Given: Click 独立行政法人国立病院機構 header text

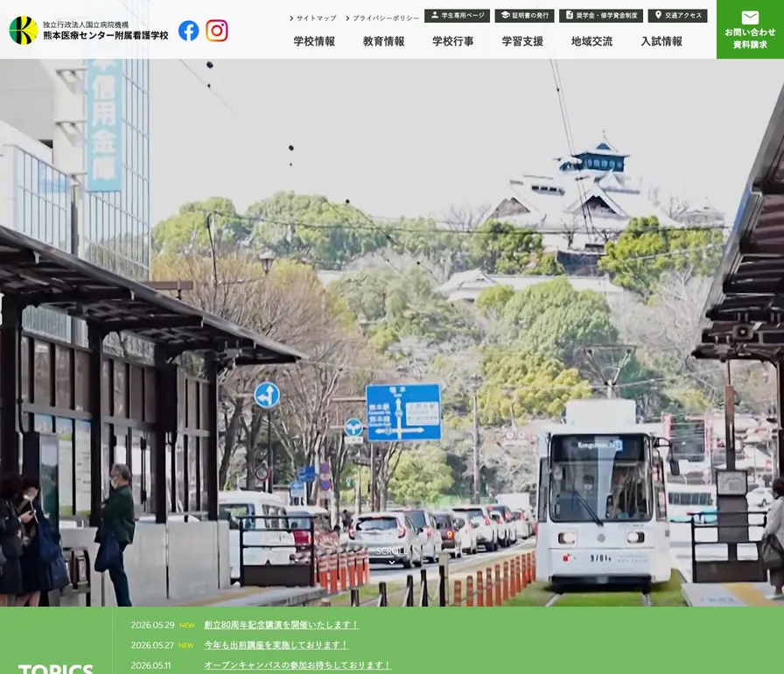Looking at the screenshot, I should pyautogui.click(x=86, y=25).
